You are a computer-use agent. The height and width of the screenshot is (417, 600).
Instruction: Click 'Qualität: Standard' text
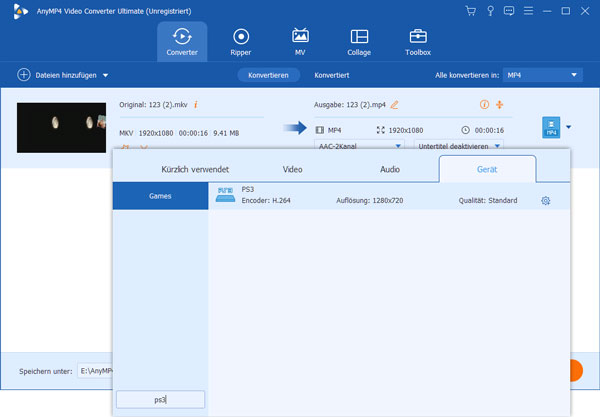coord(488,200)
